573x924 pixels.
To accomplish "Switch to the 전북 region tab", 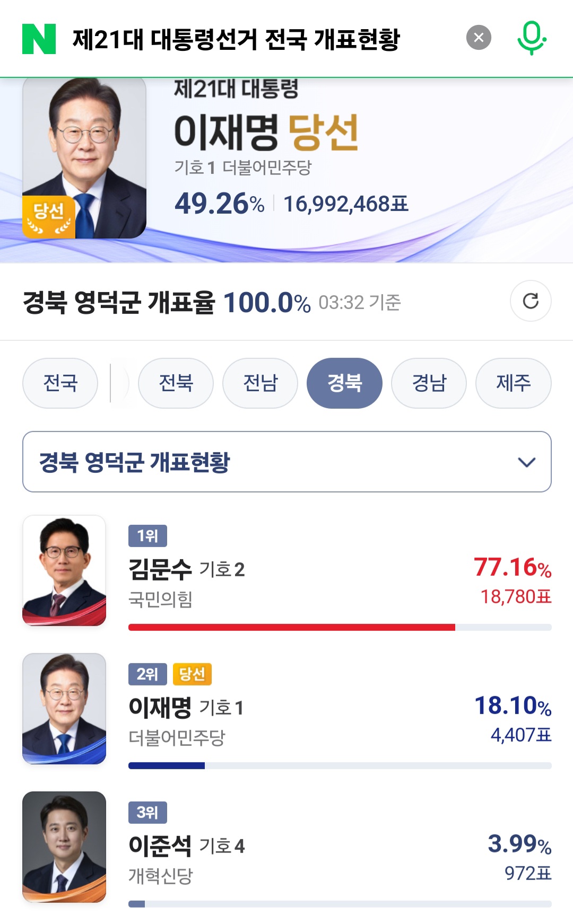I will click(x=176, y=383).
